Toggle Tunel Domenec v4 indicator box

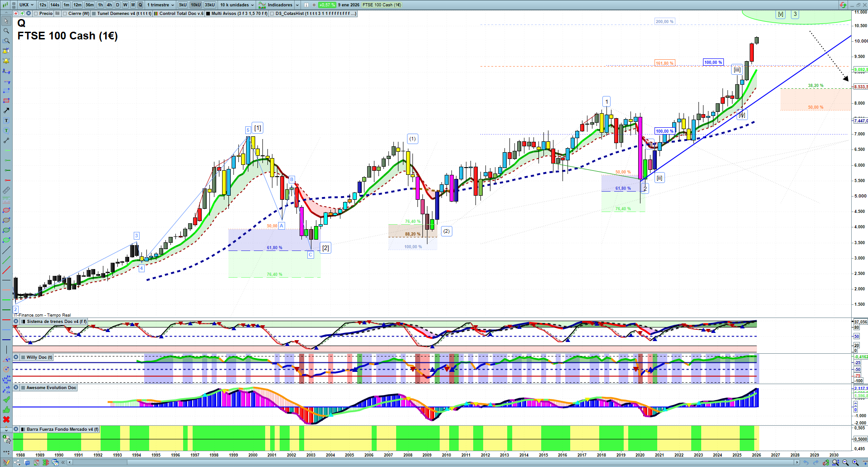(94, 14)
